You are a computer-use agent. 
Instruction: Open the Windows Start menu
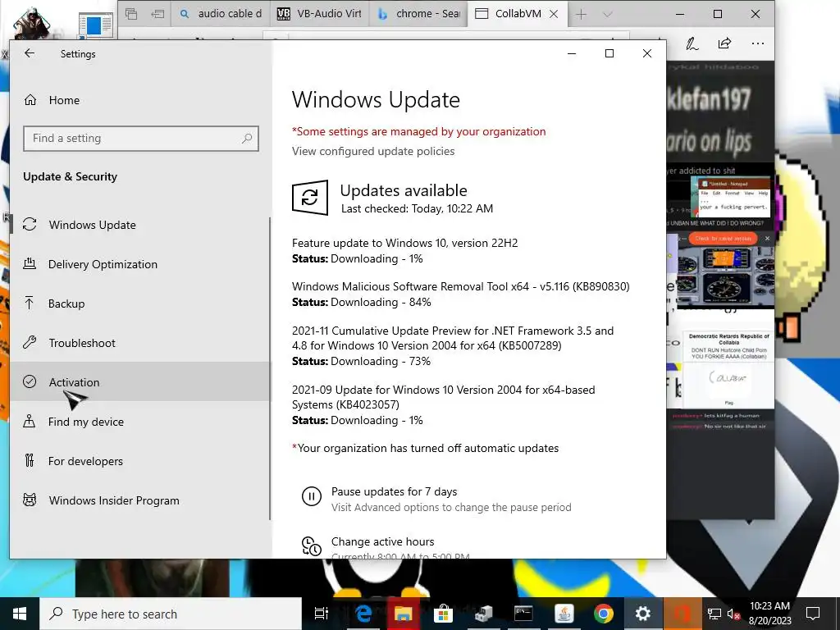20,614
